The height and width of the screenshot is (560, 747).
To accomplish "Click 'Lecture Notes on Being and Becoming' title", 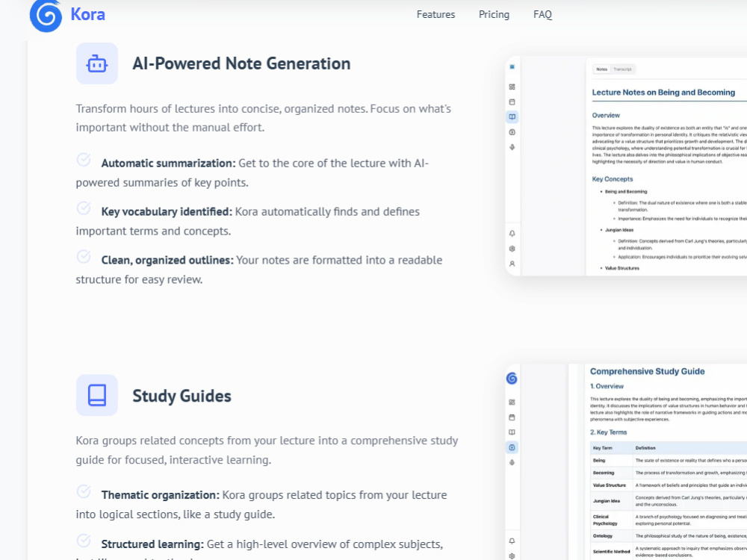I will tap(663, 93).
